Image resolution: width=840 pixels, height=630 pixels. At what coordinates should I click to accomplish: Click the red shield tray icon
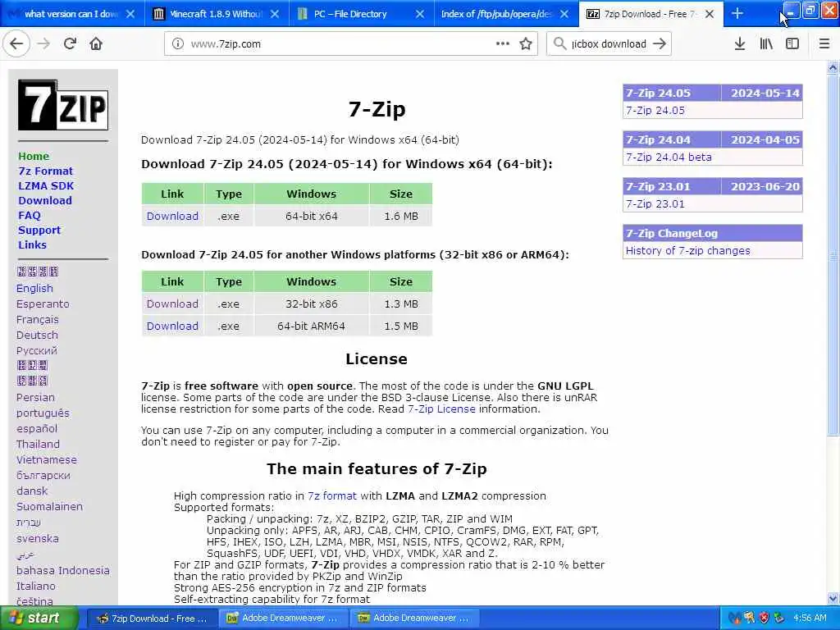pos(765,619)
